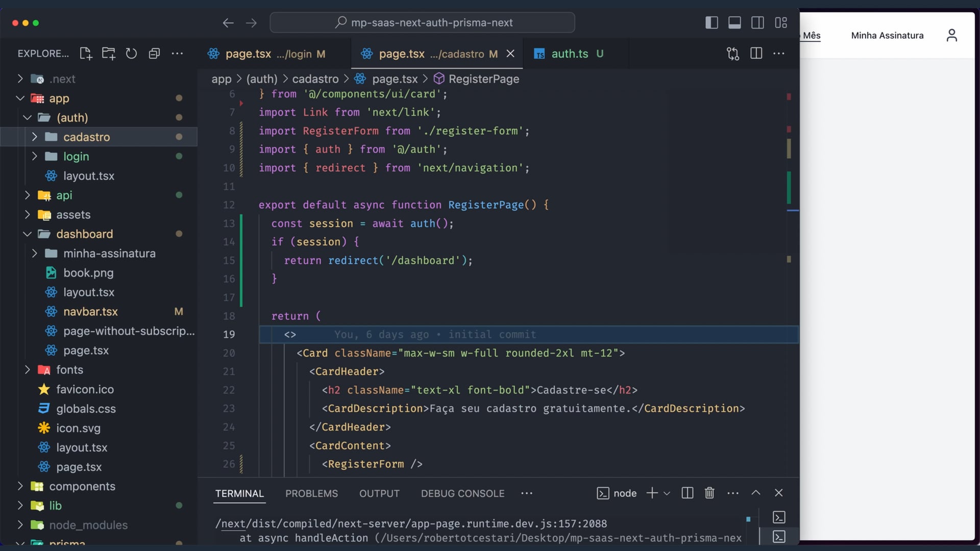Click the command center search field
This screenshot has width=980, height=551.
pyautogui.click(x=423, y=22)
